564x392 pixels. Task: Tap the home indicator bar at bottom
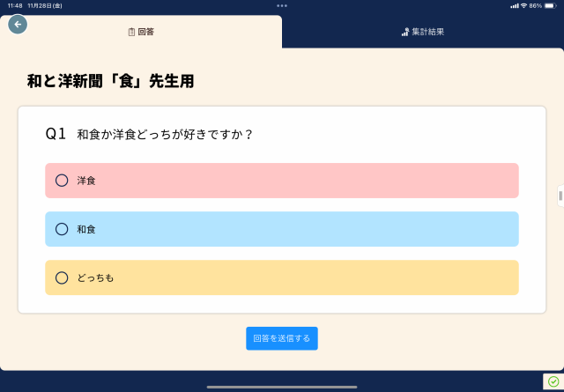pos(282,387)
